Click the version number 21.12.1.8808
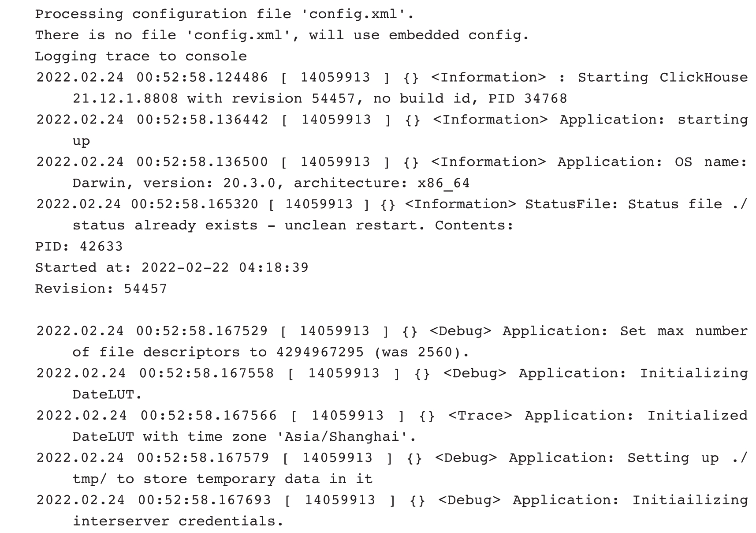The height and width of the screenshot is (533, 756). pos(126,98)
